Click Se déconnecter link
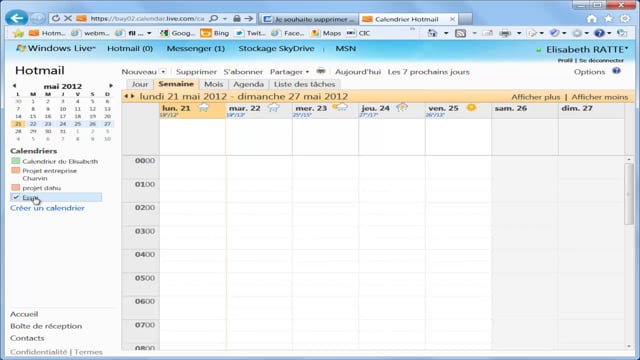 click(x=601, y=60)
